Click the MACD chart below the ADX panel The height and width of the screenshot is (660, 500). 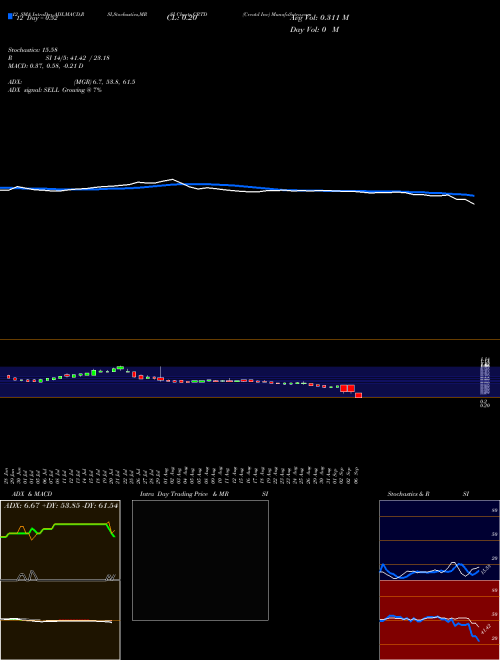(60, 620)
